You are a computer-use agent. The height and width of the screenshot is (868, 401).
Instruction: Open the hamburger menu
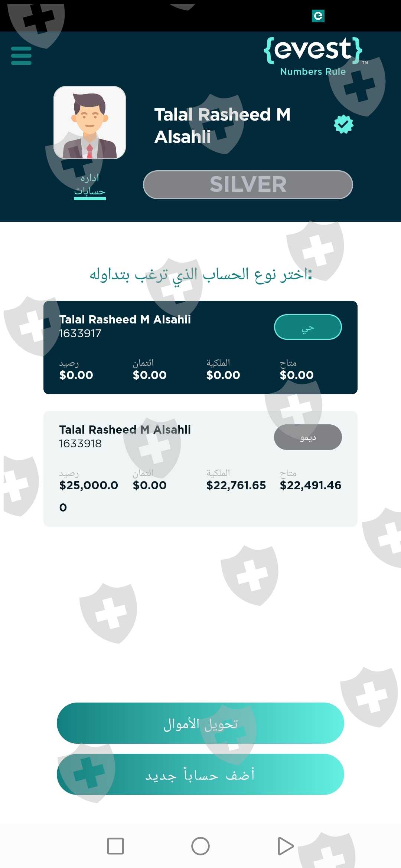[21, 56]
